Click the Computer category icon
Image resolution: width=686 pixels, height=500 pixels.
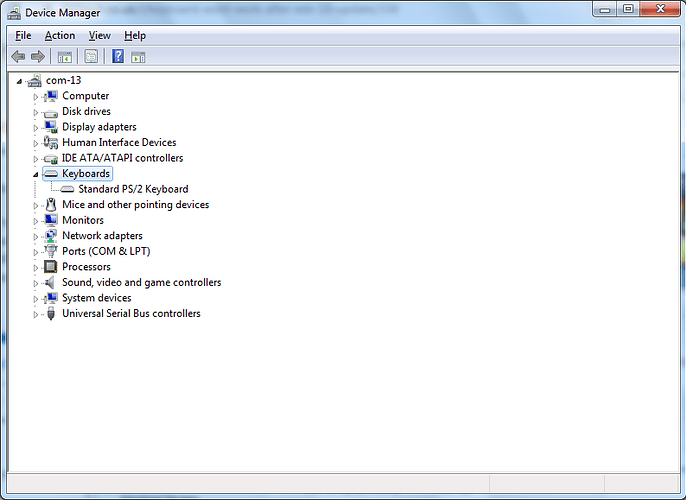51,96
